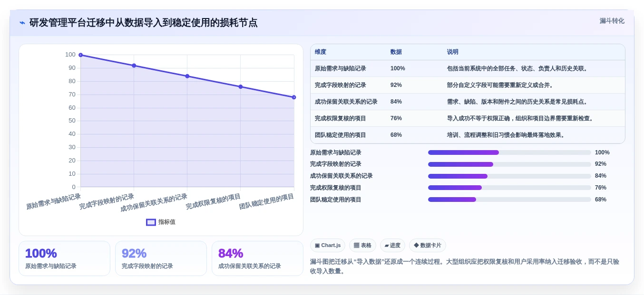
Task: Open the 92% 完成字段映射的记录 data card
Action: coord(161,258)
